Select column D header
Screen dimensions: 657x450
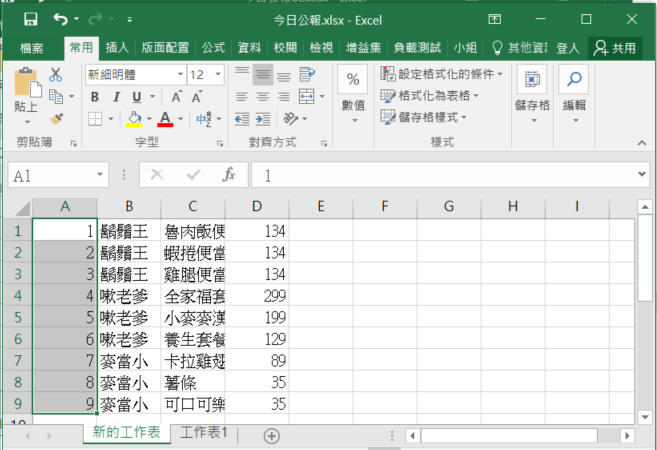(x=257, y=206)
